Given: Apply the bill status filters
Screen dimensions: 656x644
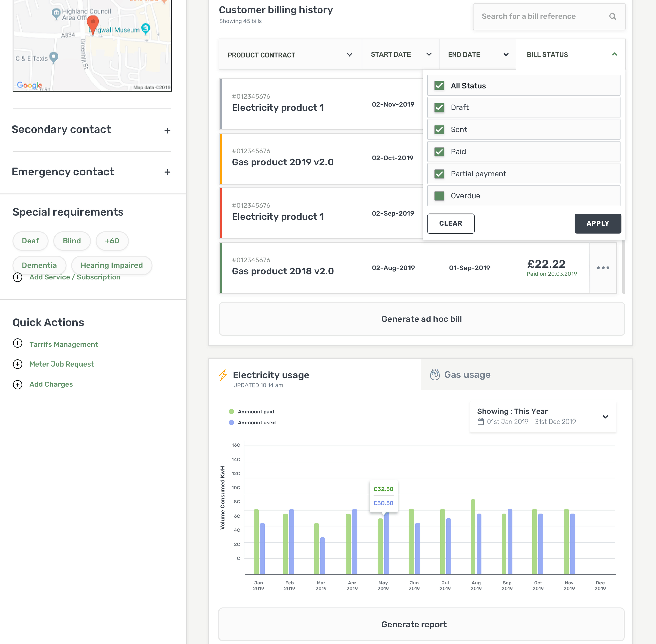Looking at the screenshot, I should pyautogui.click(x=597, y=223).
